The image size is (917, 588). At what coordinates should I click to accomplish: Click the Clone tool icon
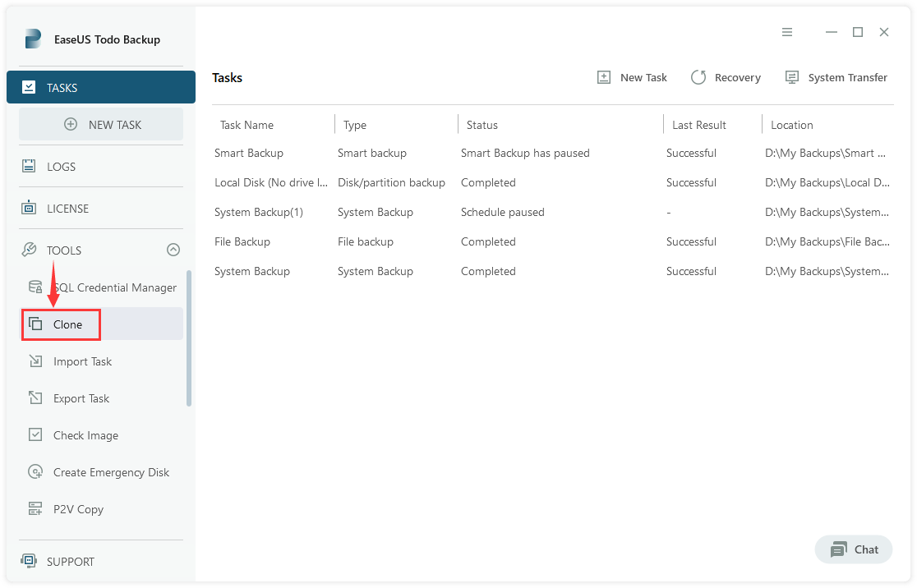35,324
